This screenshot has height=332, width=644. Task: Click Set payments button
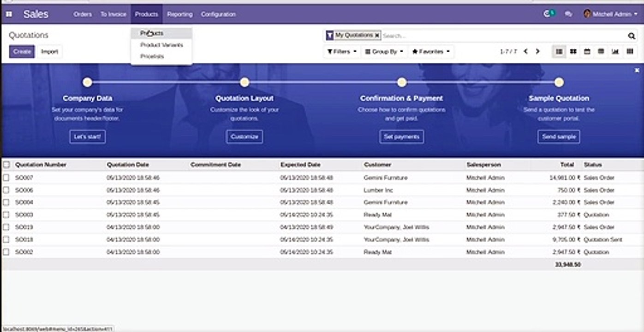(x=402, y=137)
